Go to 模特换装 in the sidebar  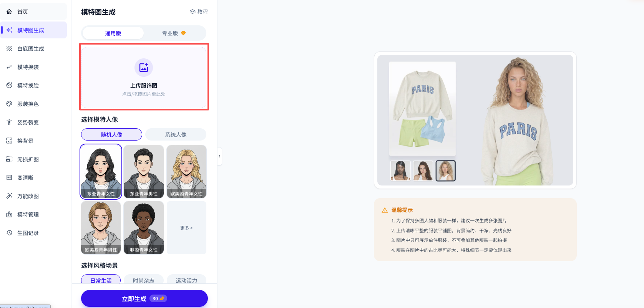pos(33,67)
